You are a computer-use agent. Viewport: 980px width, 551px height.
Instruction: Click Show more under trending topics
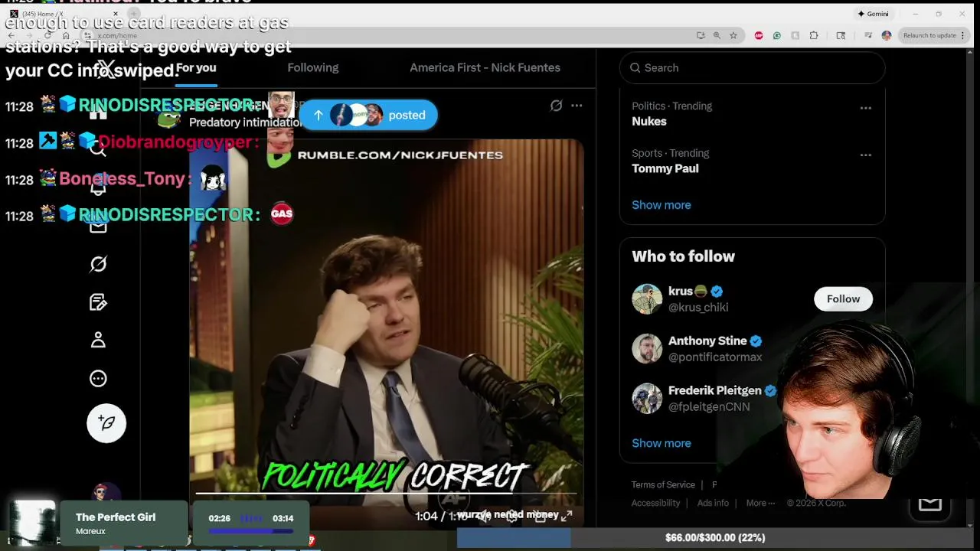point(661,205)
